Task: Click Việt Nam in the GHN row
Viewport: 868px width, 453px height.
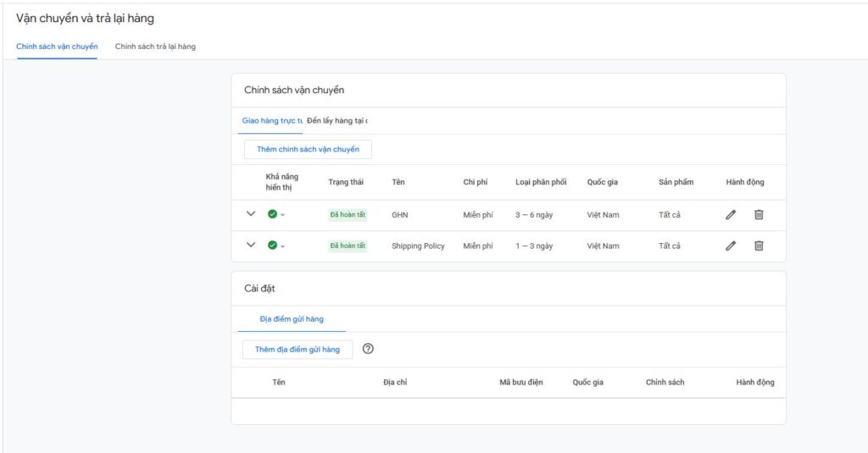Action: [603, 215]
